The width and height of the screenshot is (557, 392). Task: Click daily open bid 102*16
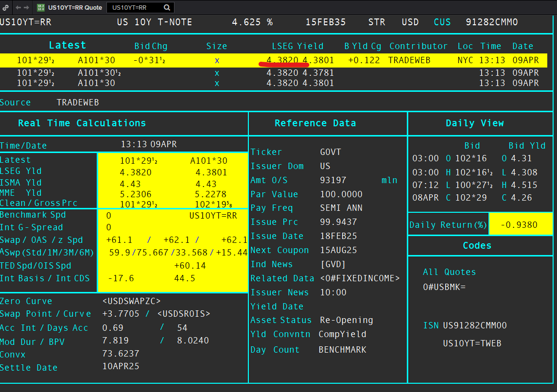coord(470,158)
